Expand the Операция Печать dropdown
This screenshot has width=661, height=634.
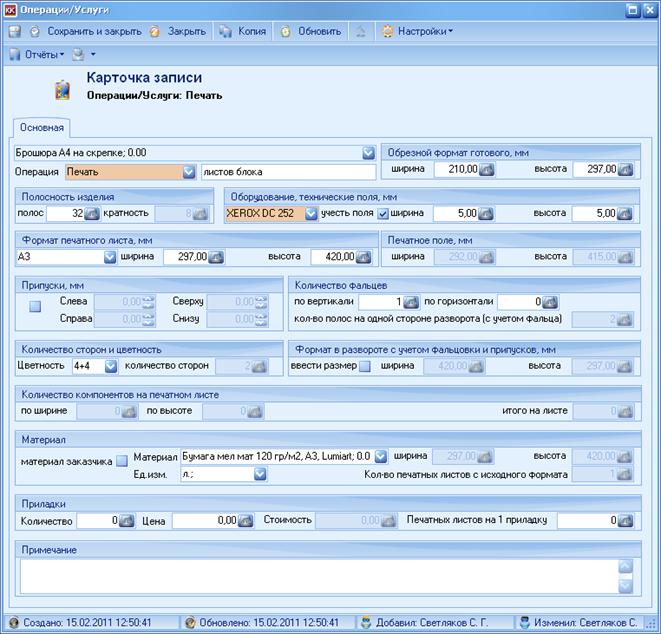click(189, 172)
